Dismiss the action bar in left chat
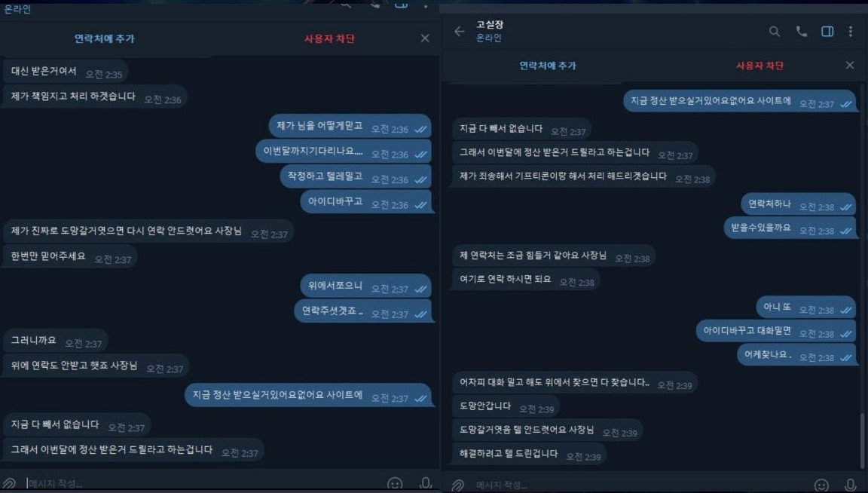 (x=425, y=38)
